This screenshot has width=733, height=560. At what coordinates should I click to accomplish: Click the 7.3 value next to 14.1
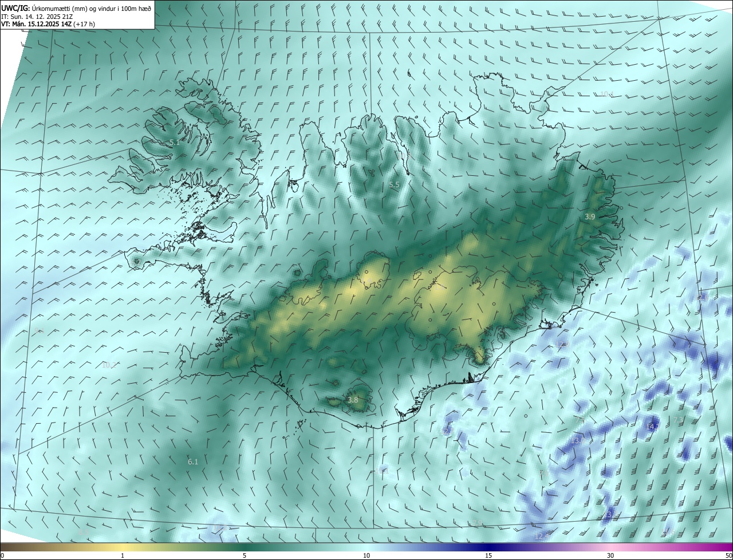(677, 420)
